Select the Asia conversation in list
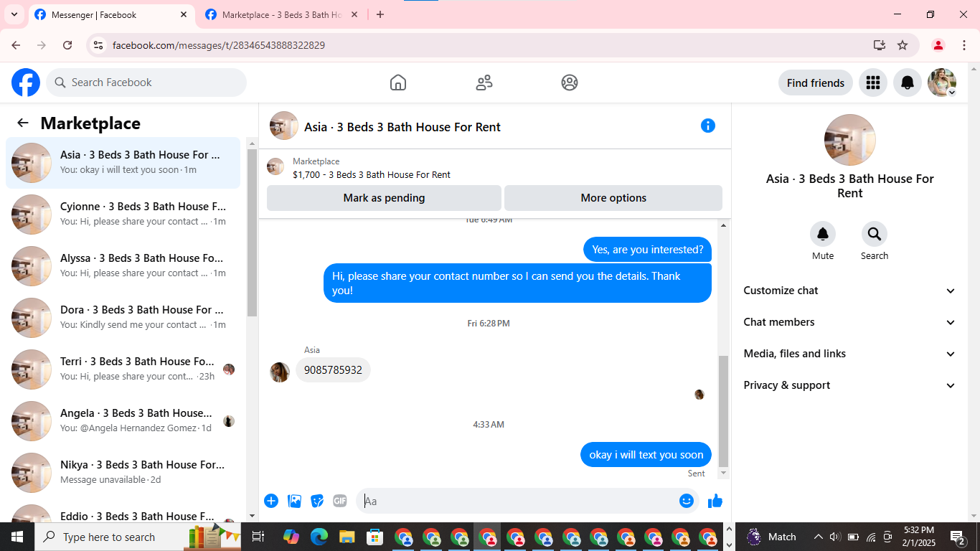The image size is (980, 551). [x=123, y=163]
